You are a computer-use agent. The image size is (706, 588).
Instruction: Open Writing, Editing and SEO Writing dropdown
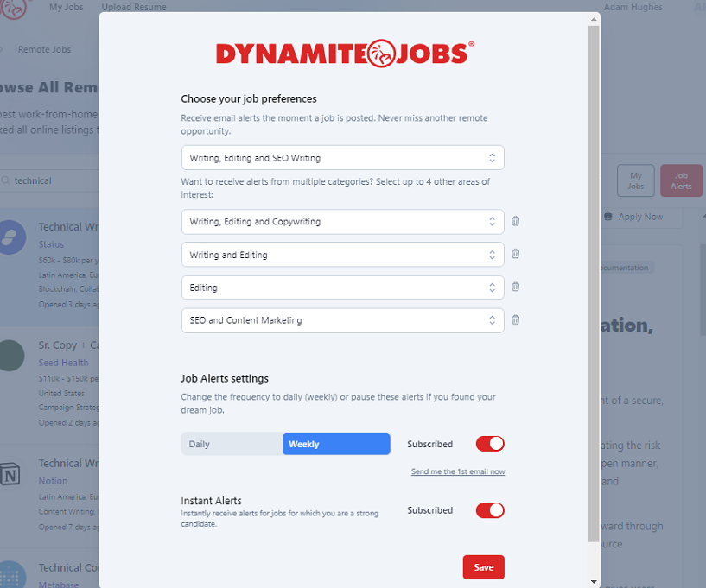click(x=343, y=157)
